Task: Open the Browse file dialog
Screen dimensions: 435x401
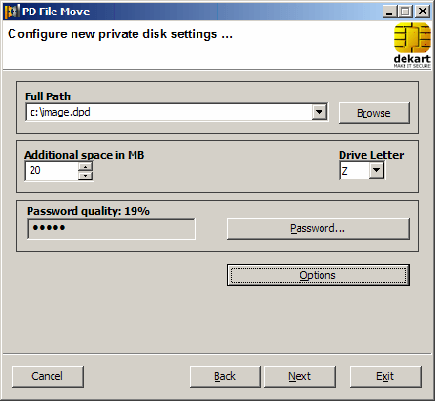Action: coord(374,113)
